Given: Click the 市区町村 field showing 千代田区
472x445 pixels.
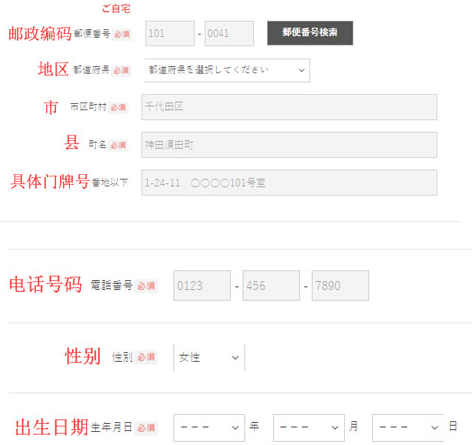Looking at the screenshot, I should tap(289, 107).
